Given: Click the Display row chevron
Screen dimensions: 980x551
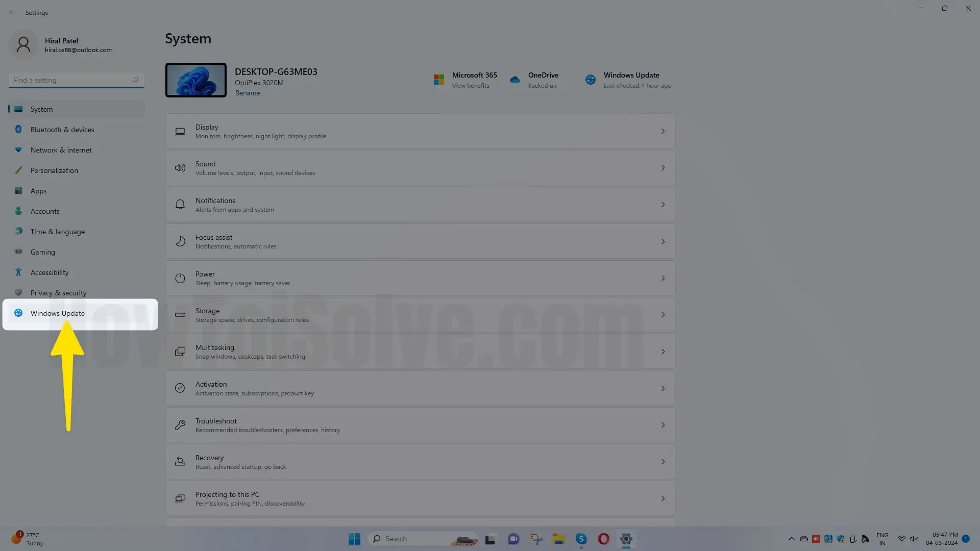Looking at the screenshot, I should point(663,131).
